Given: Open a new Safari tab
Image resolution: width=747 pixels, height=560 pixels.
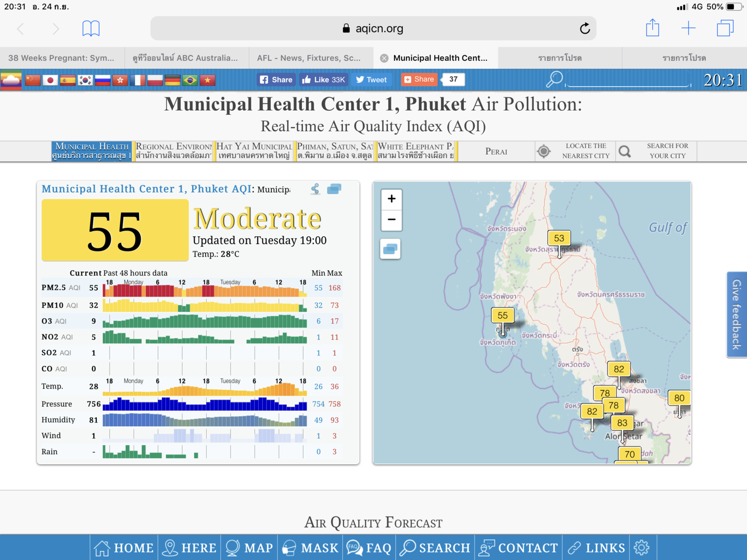Looking at the screenshot, I should tap(688, 28).
